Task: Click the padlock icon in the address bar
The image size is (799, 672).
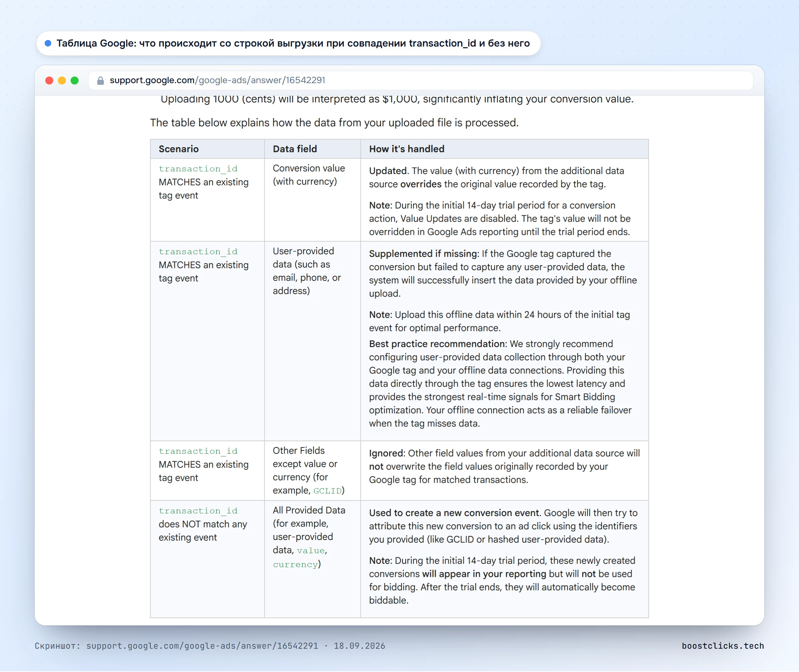Action: pos(101,81)
